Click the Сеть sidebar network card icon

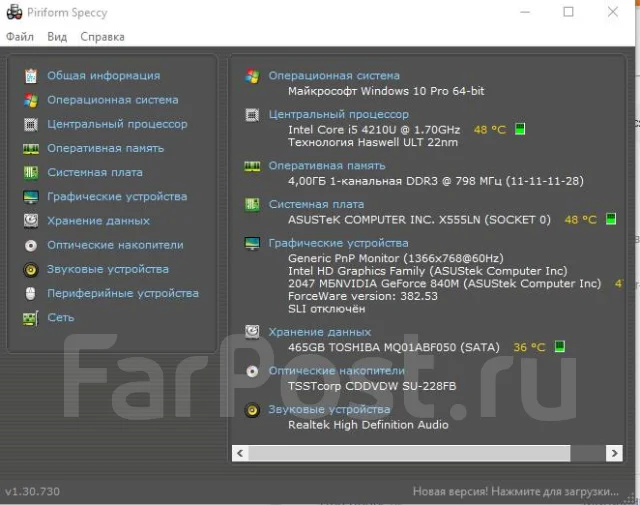point(31,318)
